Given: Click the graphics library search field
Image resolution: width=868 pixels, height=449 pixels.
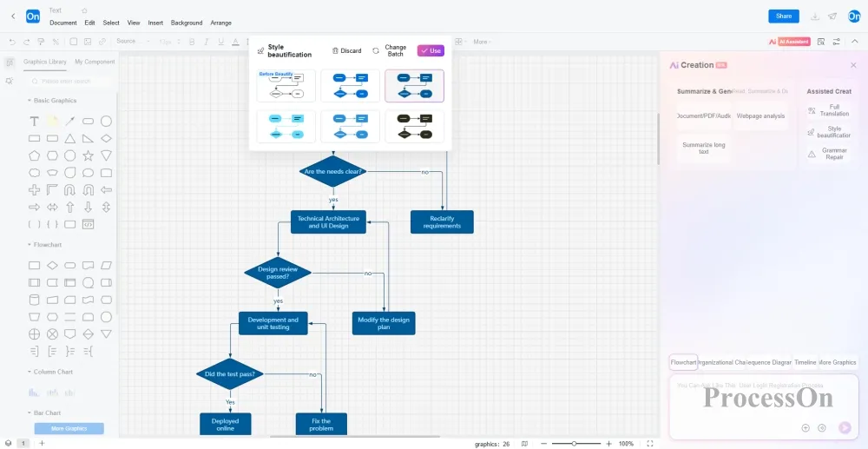Looking at the screenshot, I should (x=69, y=81).
